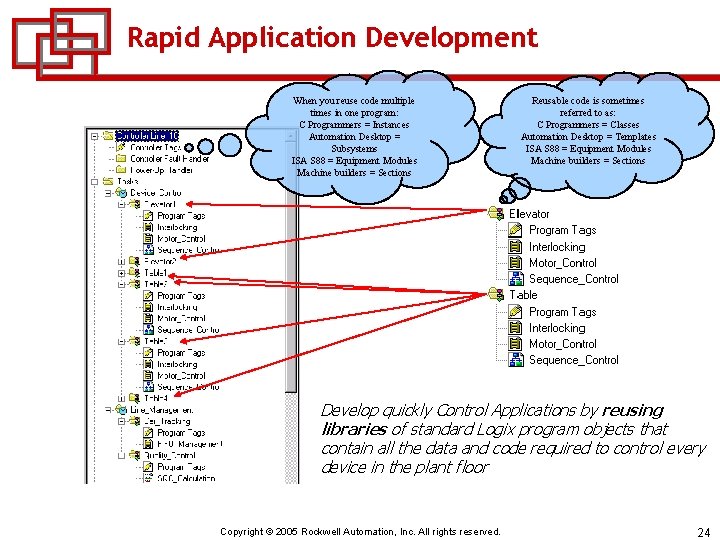The width and height of the screenshot is (720, 540).
Task: Select Sequence_Control text under Table3
Action: pos(188,387)
